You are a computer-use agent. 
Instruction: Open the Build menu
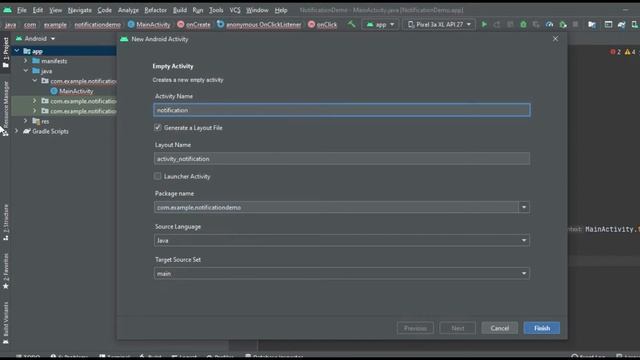[x=180, y=10]
